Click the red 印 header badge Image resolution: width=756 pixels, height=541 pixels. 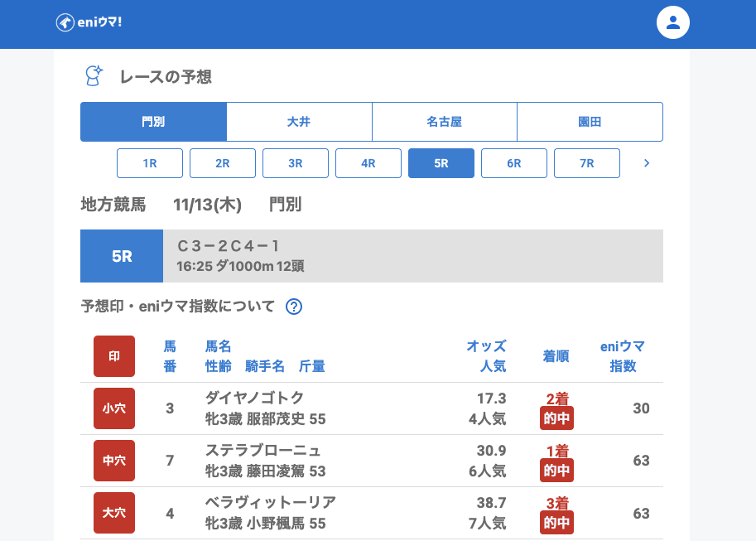coord(114,356)
